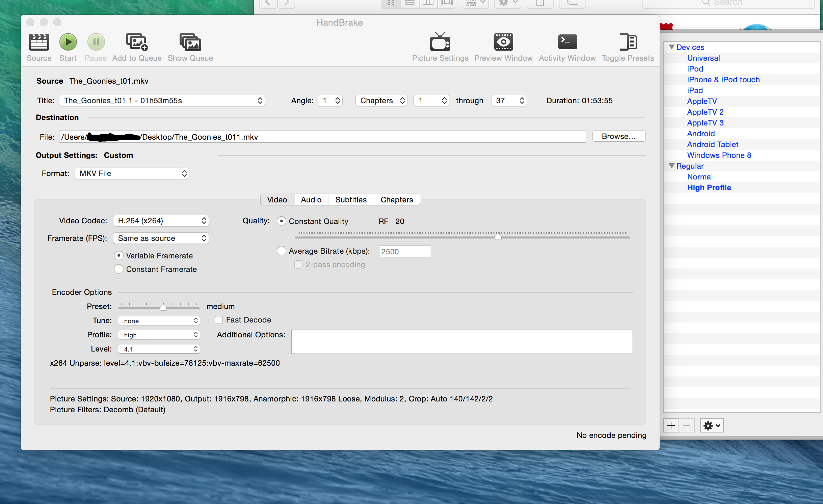Open the Show Queue icon
Viewport: 823px width, 504px height.
click(190, 42)
